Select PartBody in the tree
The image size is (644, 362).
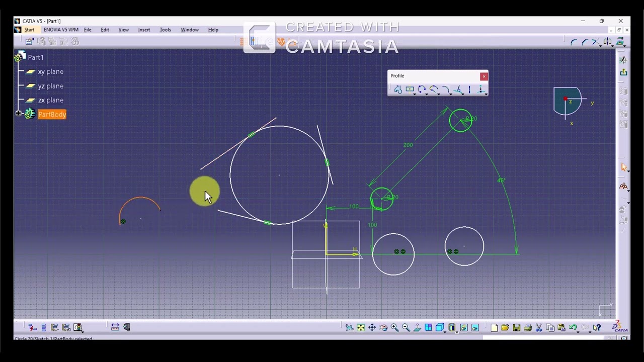(52, 115)
